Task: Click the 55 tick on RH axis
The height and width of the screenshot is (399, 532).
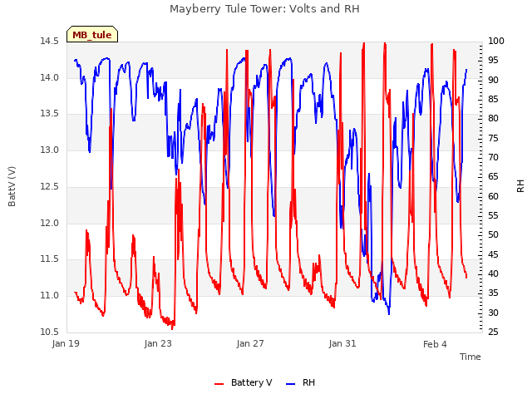Action: point(493,216)
